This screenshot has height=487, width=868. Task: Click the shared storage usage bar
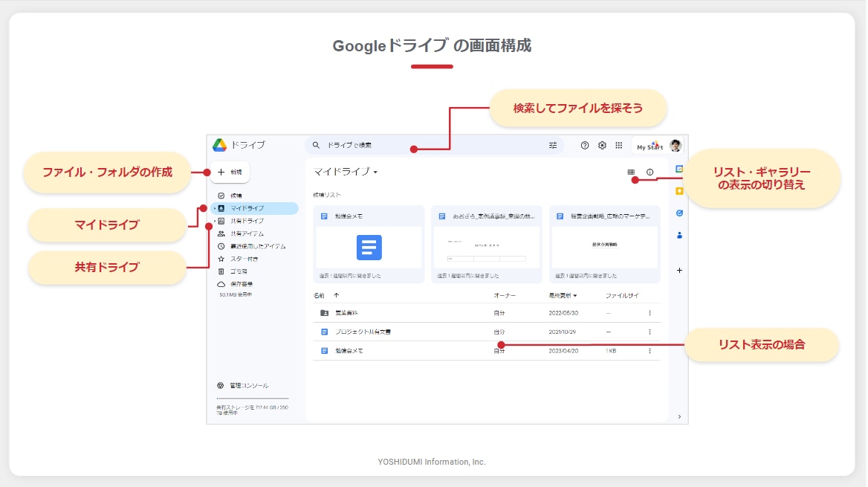point(253,399)
